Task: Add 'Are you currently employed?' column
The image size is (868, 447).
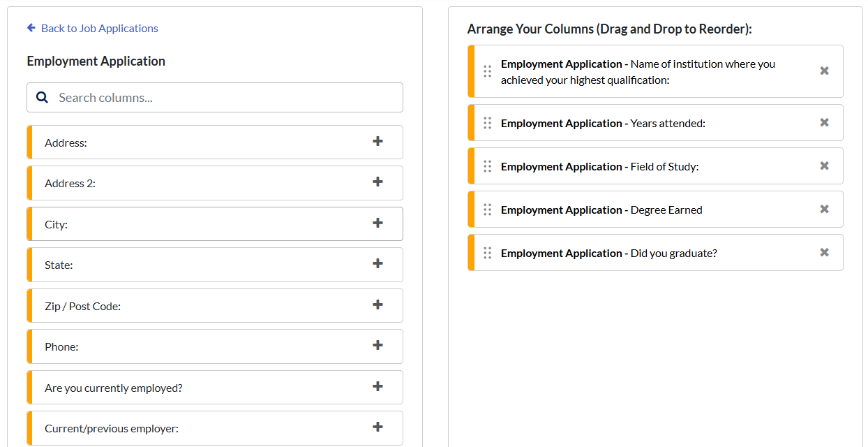Action: 377,386
